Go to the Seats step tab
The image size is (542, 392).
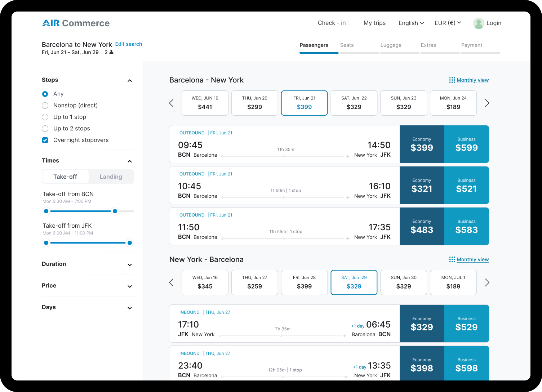pyautogui.click(x=347, y=45)
